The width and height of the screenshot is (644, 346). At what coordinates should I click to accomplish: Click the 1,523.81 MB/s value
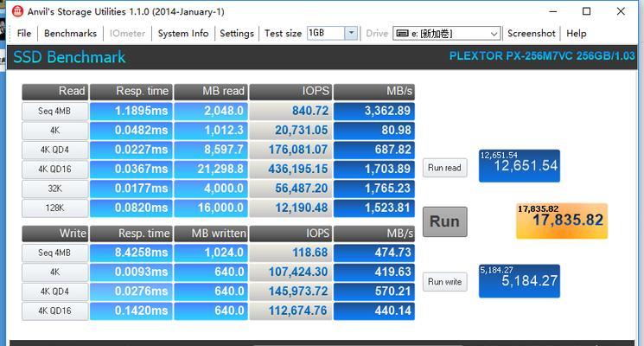[x=374, y=208]
